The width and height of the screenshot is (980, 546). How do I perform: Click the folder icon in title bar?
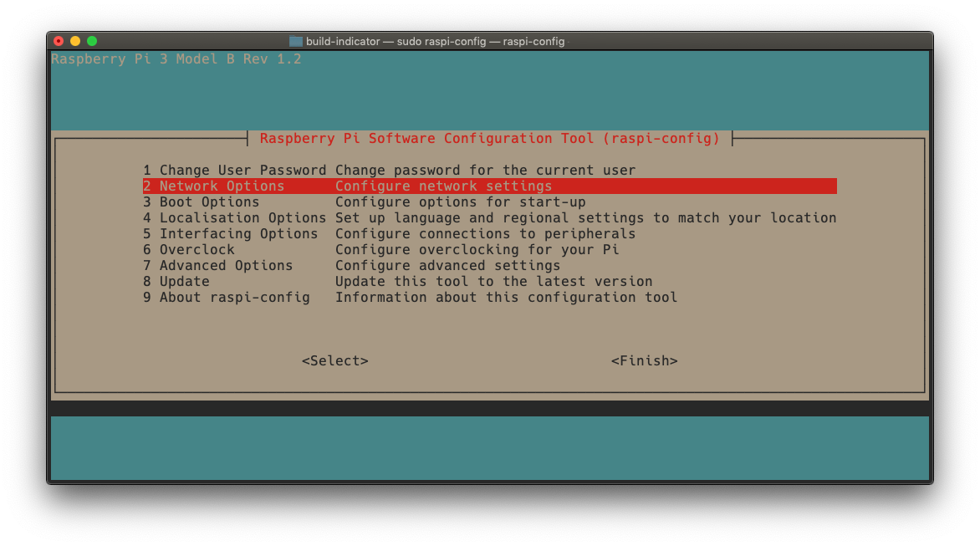(296, 41)
